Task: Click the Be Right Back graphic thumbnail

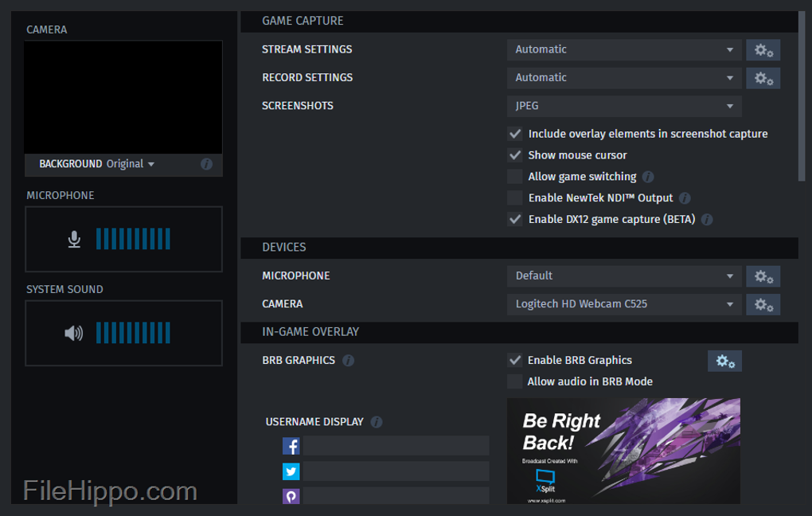Action: (x=623, y=451)
